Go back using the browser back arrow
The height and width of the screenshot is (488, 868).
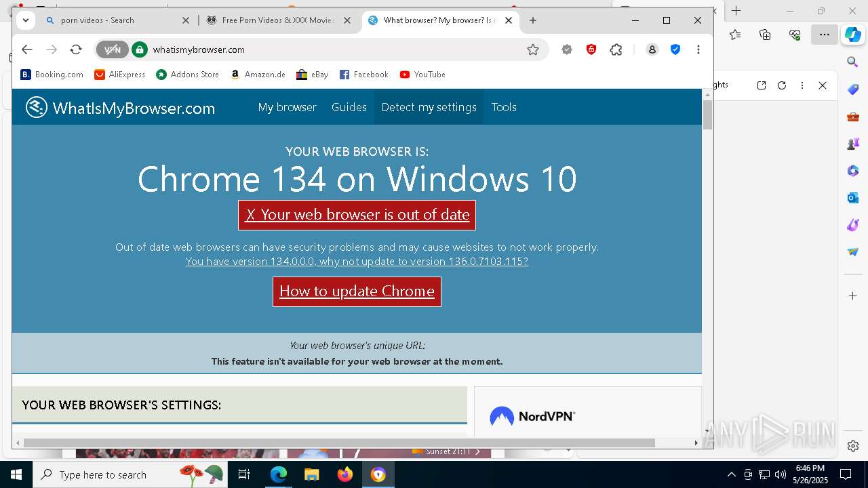[27, 49]
